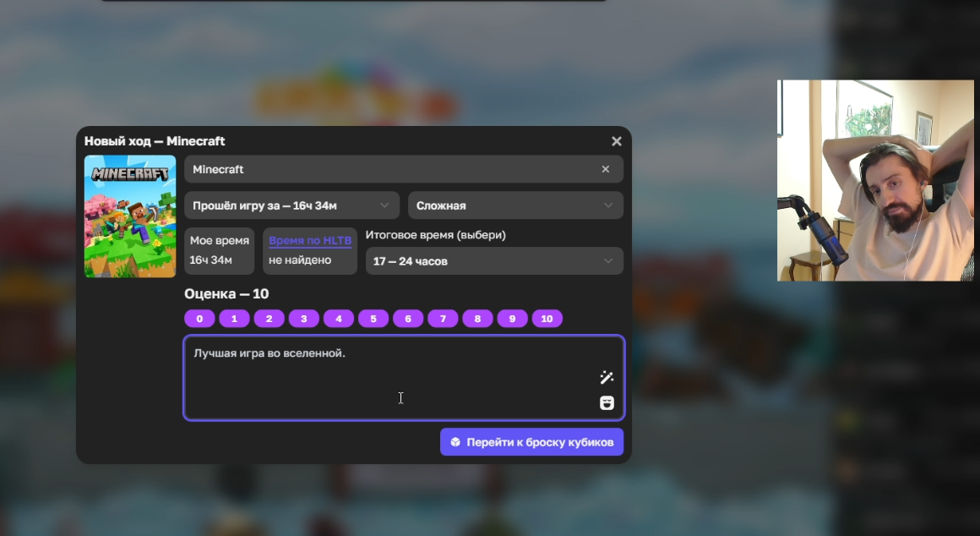Click the Итоговое время (выбери) label
The height and width of the screenshot is (536, 980).
pos(436,235)
